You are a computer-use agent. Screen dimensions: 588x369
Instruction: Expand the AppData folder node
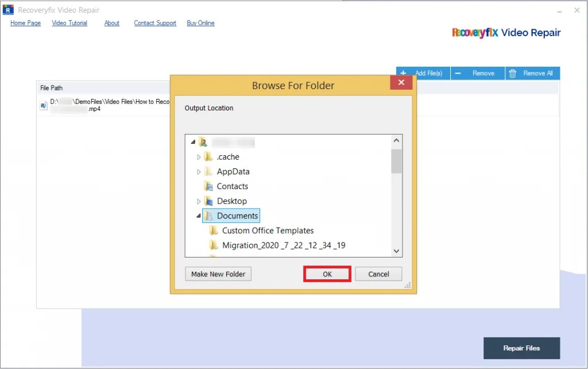[x=199, y=172]
